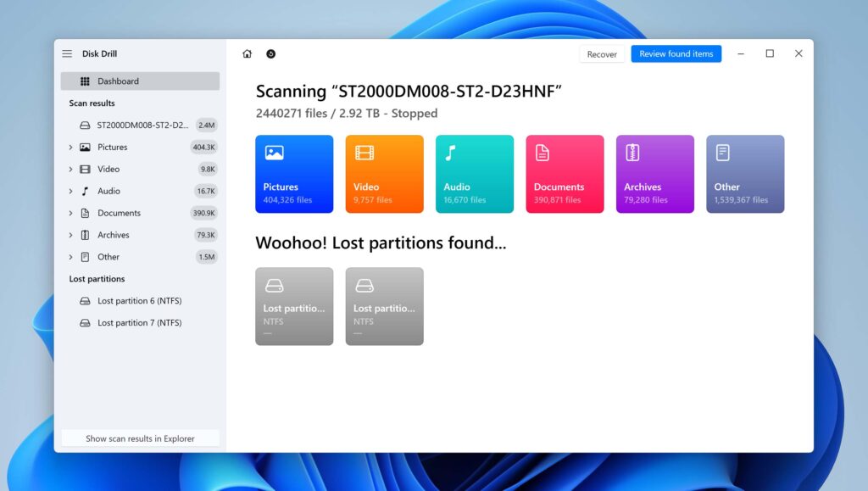Click the Other category icon in sidebar
868x491 pixels.
tap(87, 257)
